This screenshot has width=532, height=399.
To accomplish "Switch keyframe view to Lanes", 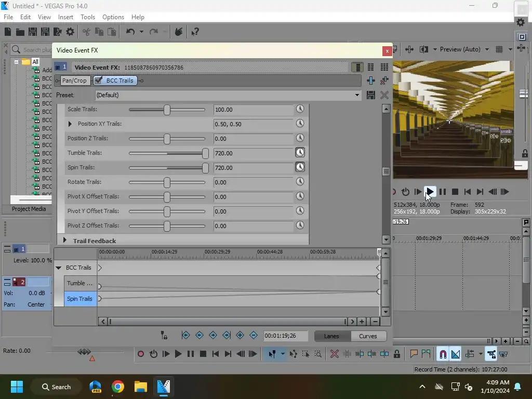I will [x=331, y=336].
